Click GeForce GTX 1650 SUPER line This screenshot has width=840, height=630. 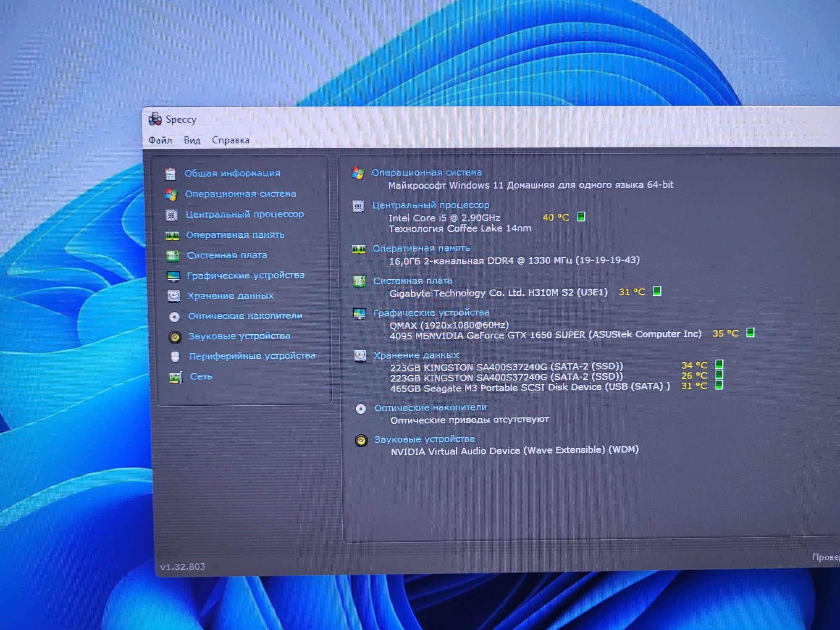(x=546, y=335)
